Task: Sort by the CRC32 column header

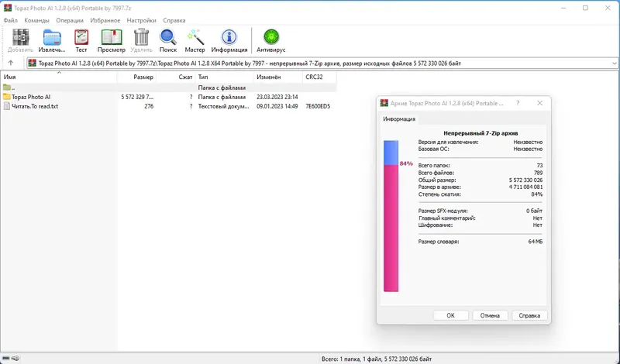Action: pyautogui.click(x=320, y=77)
